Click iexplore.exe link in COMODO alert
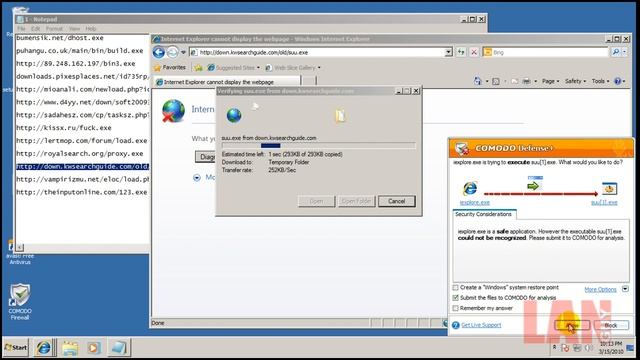Viewport: 640px width, 360px height. (474, 202)
